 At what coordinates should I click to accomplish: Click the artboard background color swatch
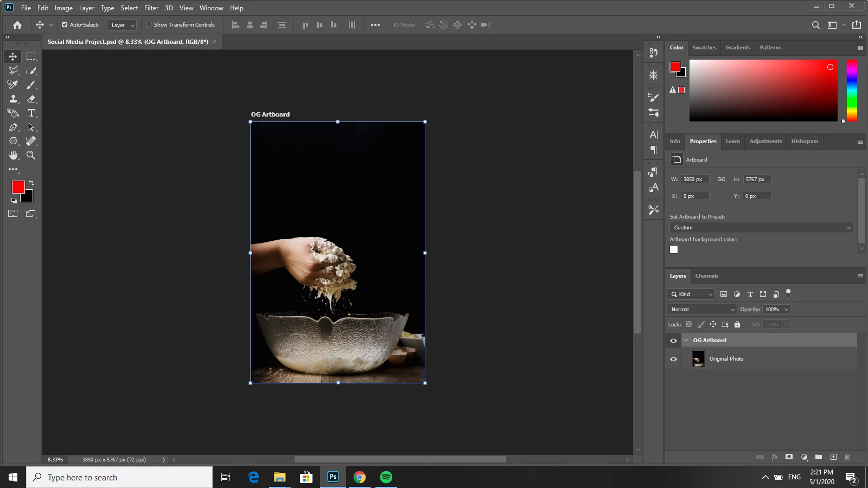pyautogui.click(x=674, y=249)
